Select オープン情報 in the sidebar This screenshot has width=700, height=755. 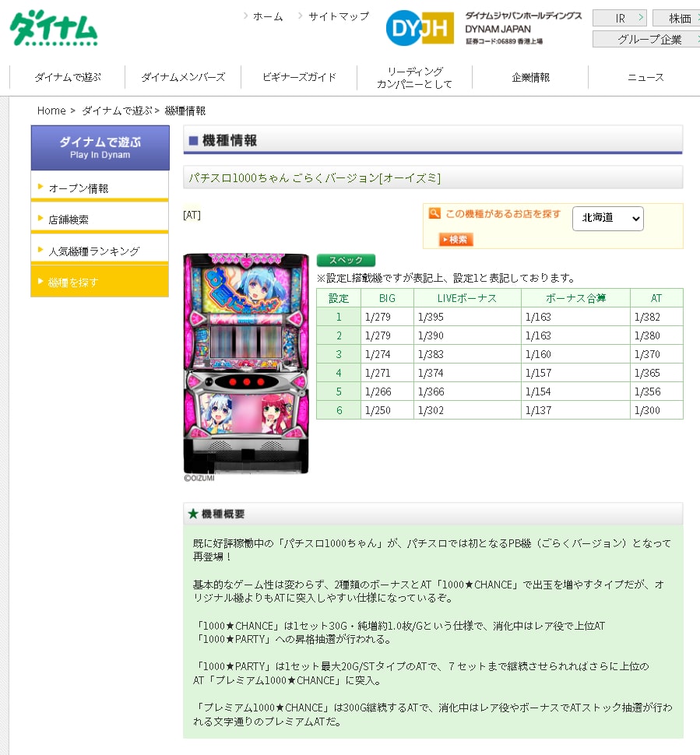point(100,188)
